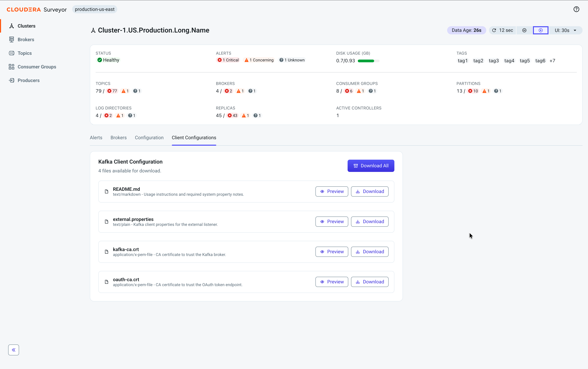Viewport: 588px width, 369px height.
Task: Click the 12 sec refresh icon
Action: click(x=494, y=30)
